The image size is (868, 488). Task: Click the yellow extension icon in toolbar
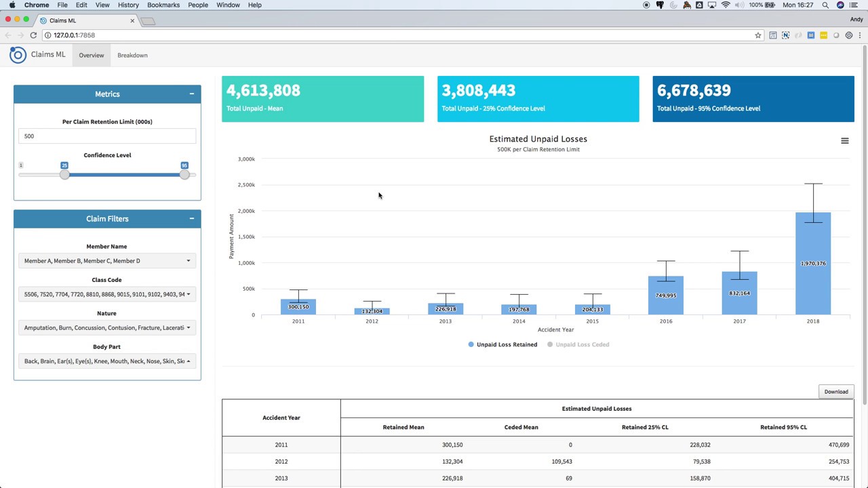823,35
